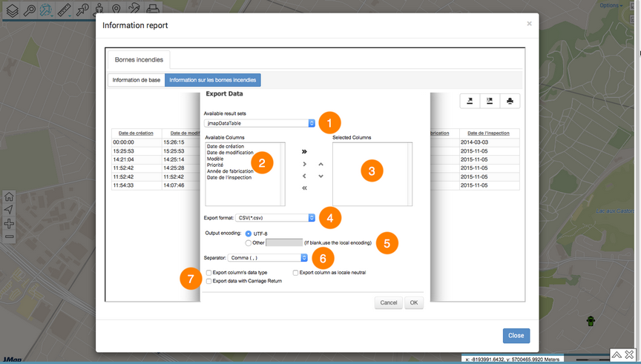Open the Available result sets dropdown
This screenshot has width=641, height=364.
[260, 123]
